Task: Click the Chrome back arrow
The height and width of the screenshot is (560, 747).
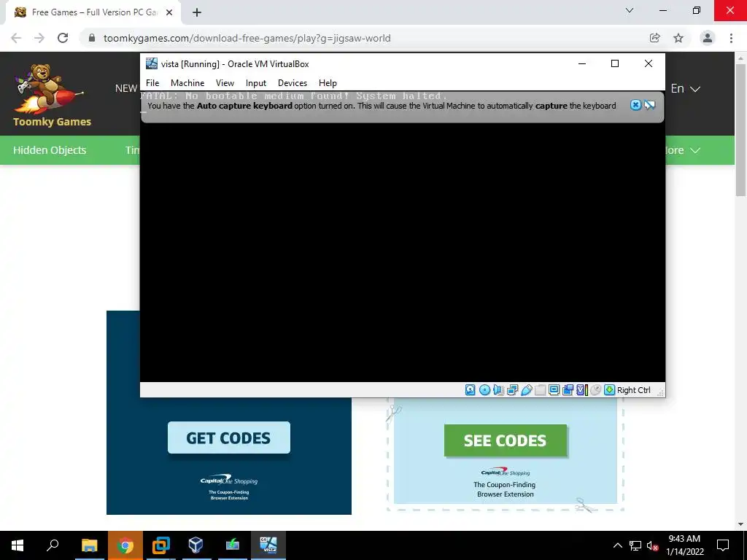Action: [x=16, y=38]
